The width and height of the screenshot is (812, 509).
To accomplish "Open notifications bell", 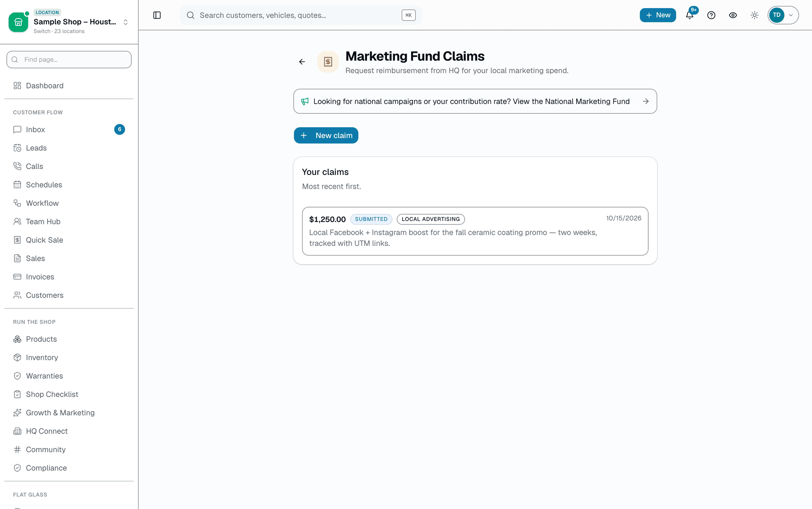I will click(x=690, y=15).
